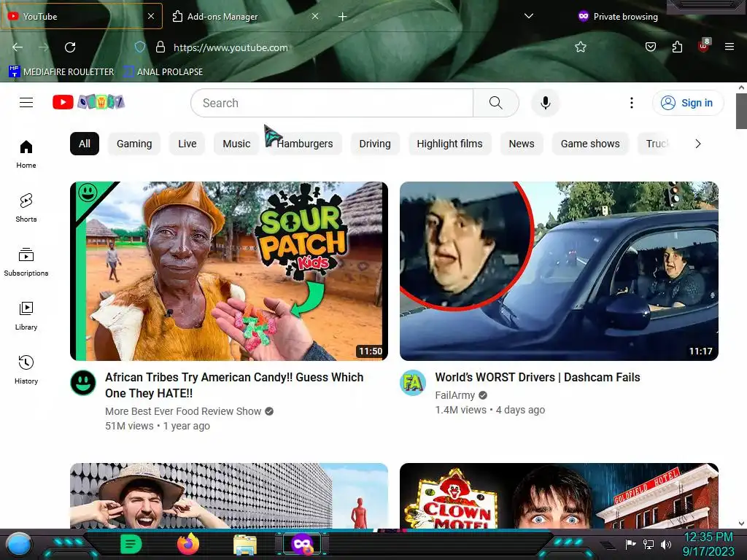This screenshot has height=560, width=747.
Task: Switch to the YouTube tab
Action: tap(82, 16)
